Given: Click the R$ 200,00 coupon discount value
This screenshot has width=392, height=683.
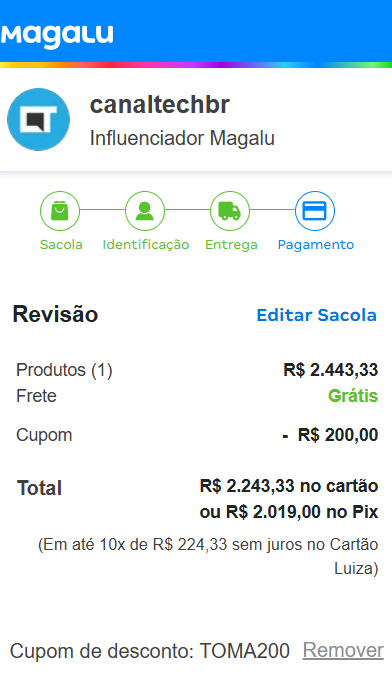Looking at the screenshot, I should [x=338, y=435].
